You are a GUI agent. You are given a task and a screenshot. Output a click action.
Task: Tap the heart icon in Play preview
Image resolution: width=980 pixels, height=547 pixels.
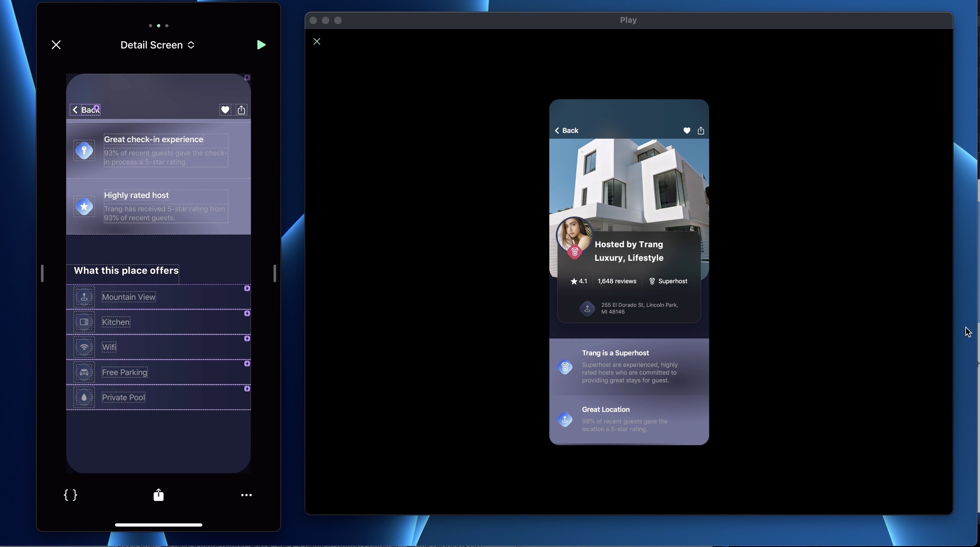point(687,131)
